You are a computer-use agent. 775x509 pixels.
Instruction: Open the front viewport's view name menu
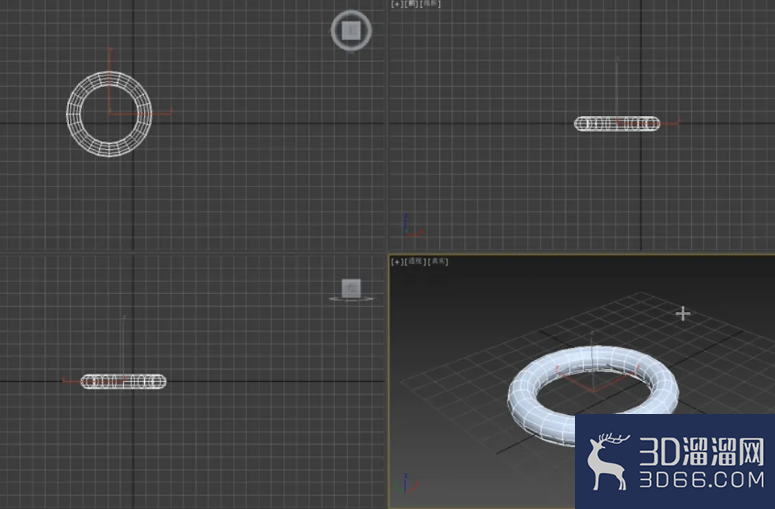click(411, 4)
